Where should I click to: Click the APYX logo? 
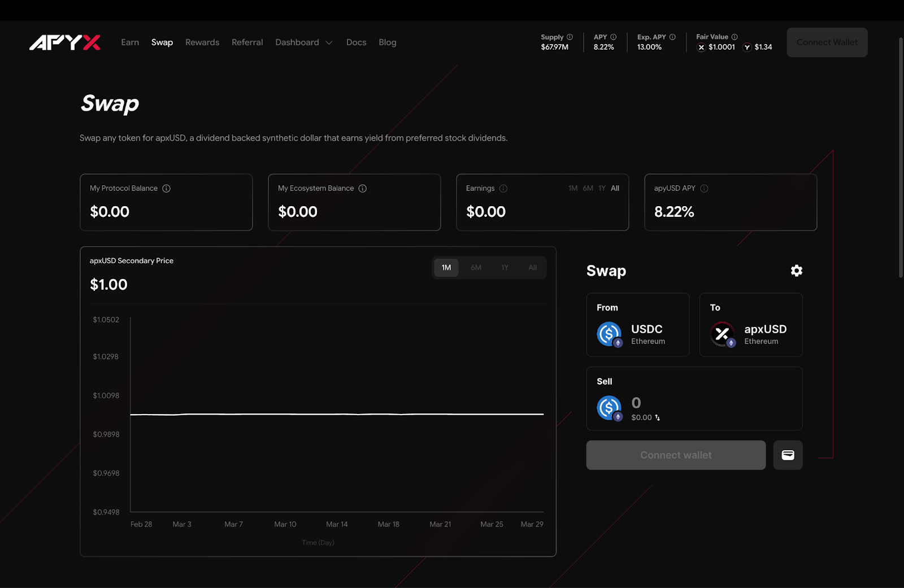click(x=65, y=42)
